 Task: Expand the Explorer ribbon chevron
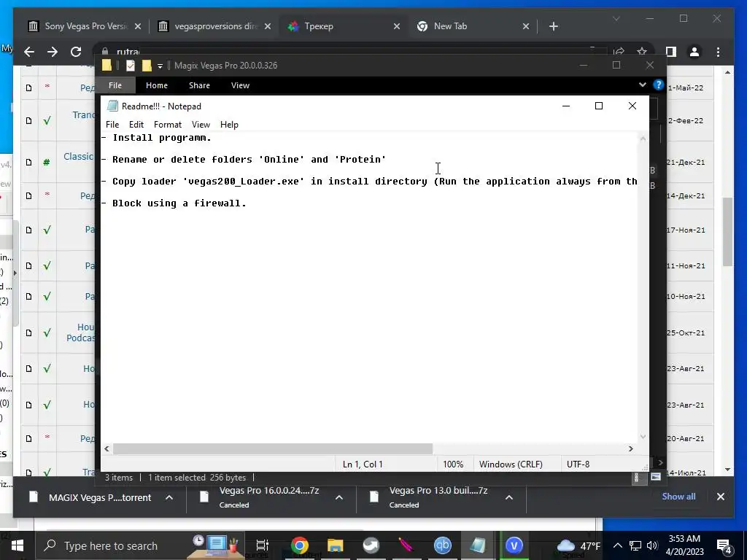643,85
